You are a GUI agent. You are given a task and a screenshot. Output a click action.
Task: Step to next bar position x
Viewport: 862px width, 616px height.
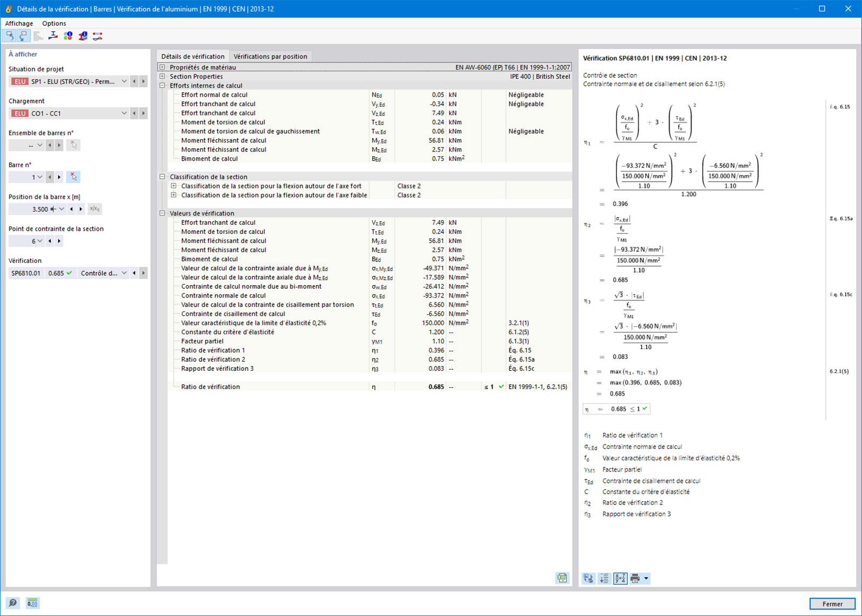pyautogui.click(x=81, y=209)
